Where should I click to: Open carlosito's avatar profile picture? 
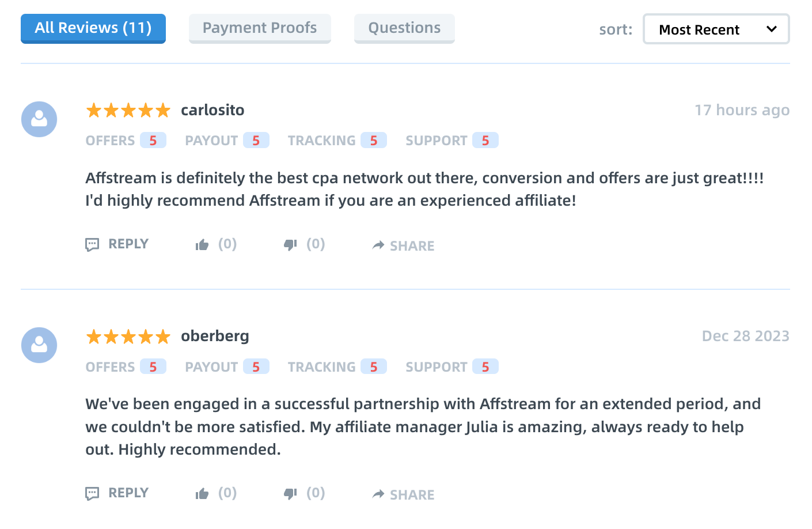tap(39, 119)
